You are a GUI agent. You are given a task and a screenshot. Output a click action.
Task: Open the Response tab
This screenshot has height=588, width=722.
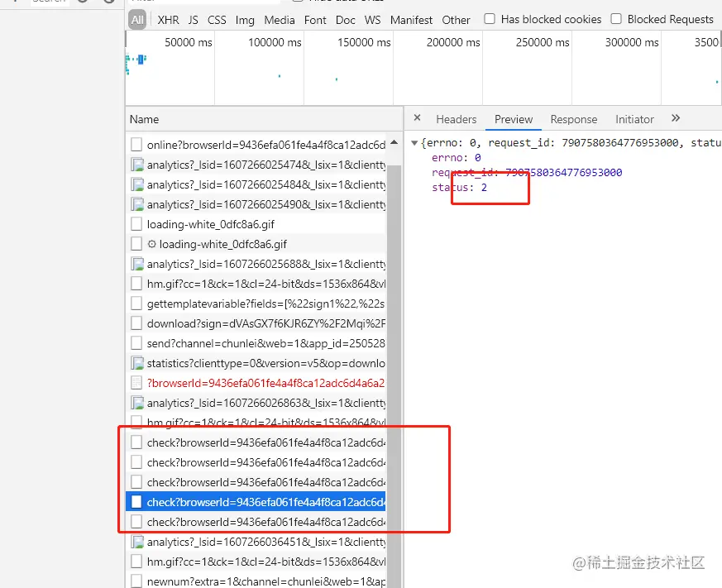(x=573, y=119)
